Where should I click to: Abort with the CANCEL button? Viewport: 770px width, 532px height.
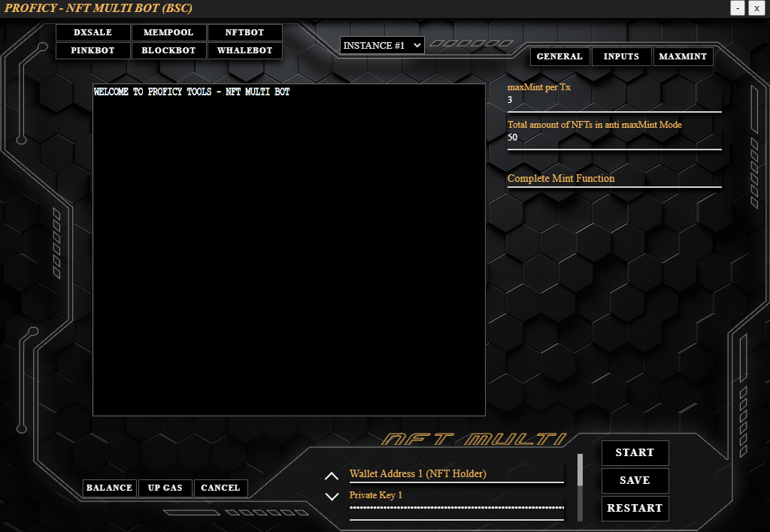(x=220, y=488)
